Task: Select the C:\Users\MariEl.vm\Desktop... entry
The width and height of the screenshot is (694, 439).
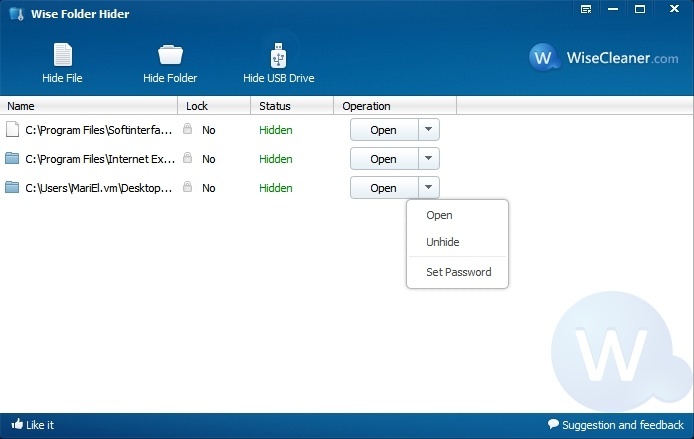Action: (x=99, y=188)
